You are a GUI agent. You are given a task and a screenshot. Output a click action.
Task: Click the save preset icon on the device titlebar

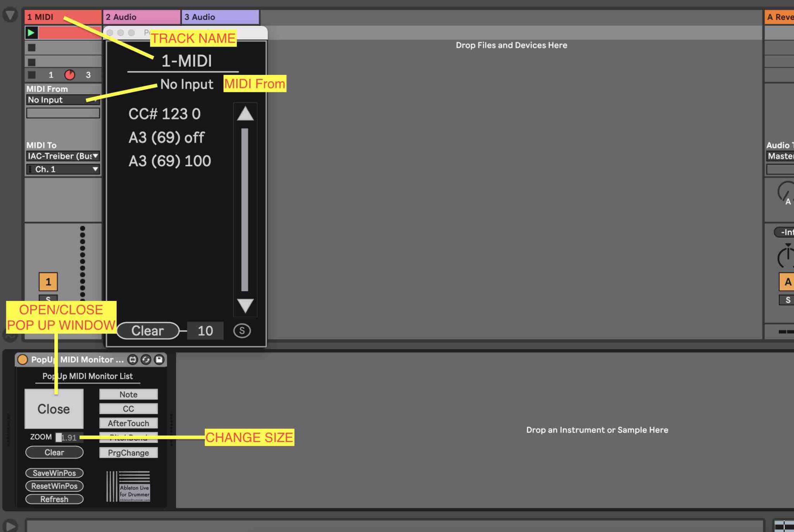pos(159,360)
